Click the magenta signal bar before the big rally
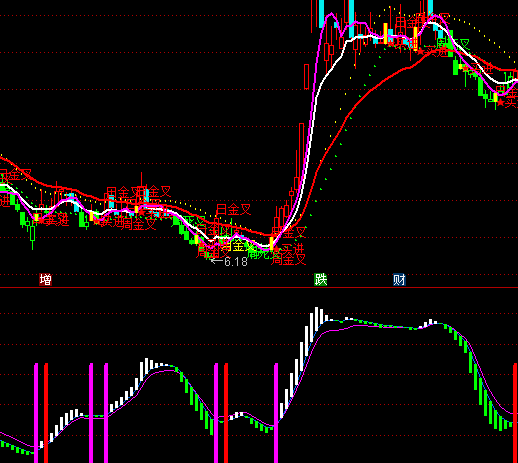 coord(276,413)
